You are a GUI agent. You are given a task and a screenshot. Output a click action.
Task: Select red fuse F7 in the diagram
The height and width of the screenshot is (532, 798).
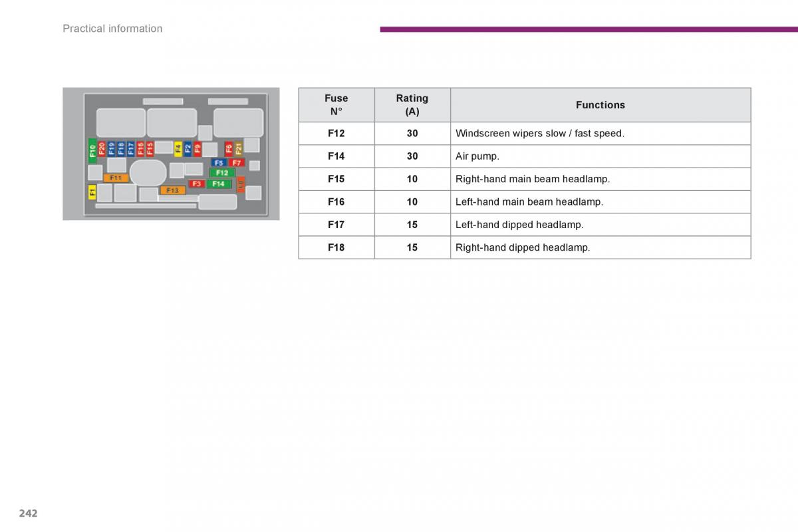(237, 163)
